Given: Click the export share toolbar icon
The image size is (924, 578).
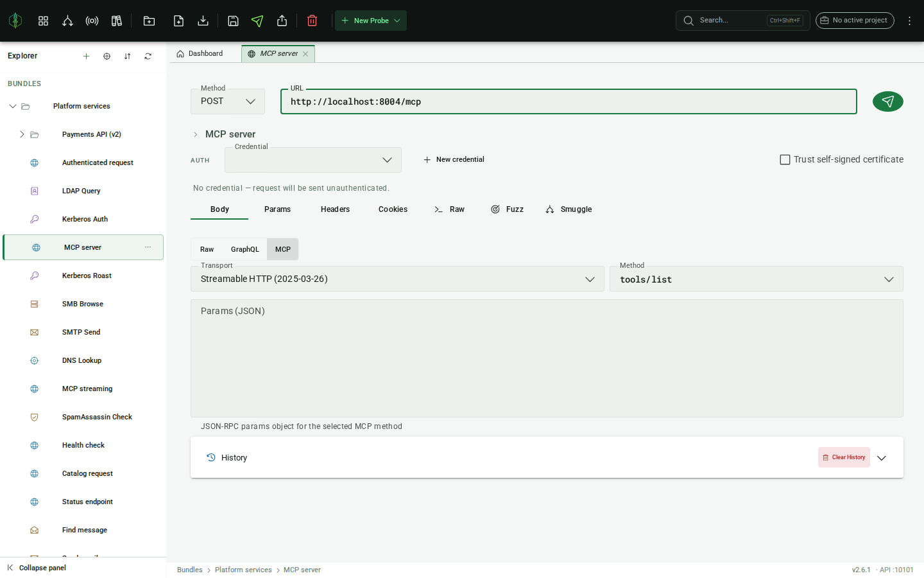Looking at the screenshot, I should click(x=282, y=21).
